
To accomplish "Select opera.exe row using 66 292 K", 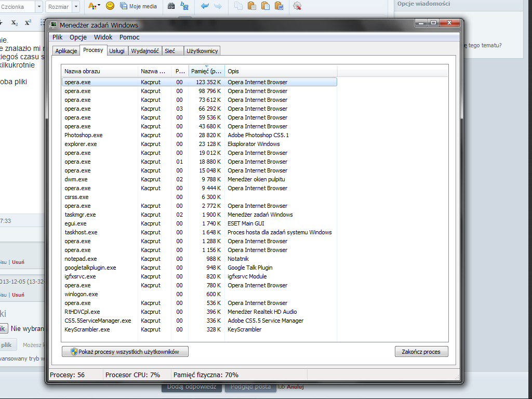I will 199,109.
